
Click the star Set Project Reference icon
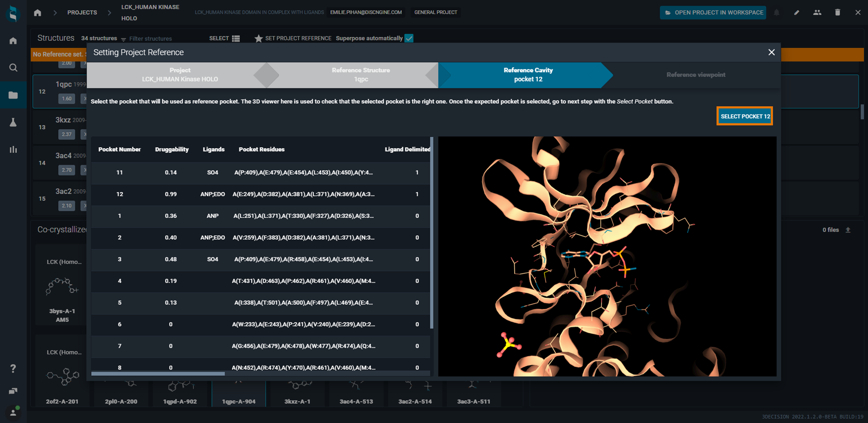tap(259, 39)
